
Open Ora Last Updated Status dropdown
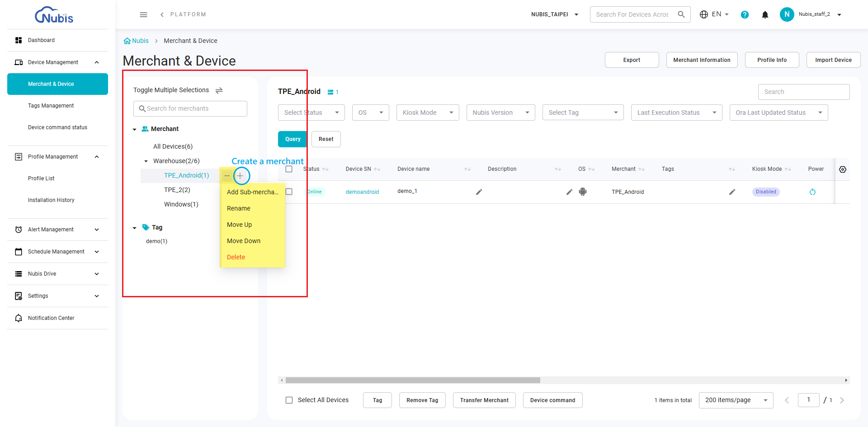click(x=779, y=113)
